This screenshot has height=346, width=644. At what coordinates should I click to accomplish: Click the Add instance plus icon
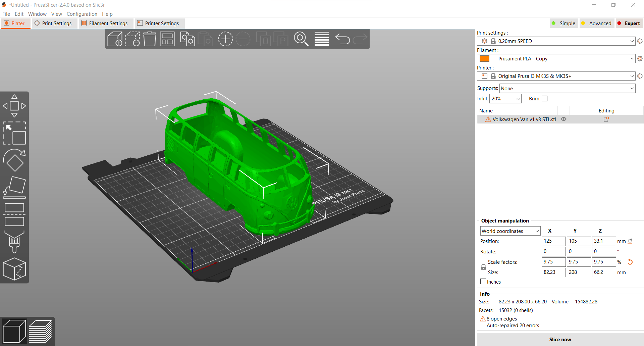click(225, 39)
